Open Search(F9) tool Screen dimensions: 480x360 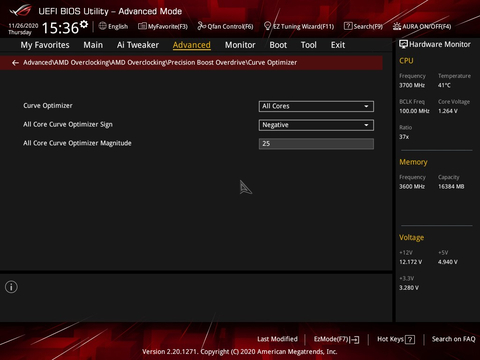tap(363, 26)
